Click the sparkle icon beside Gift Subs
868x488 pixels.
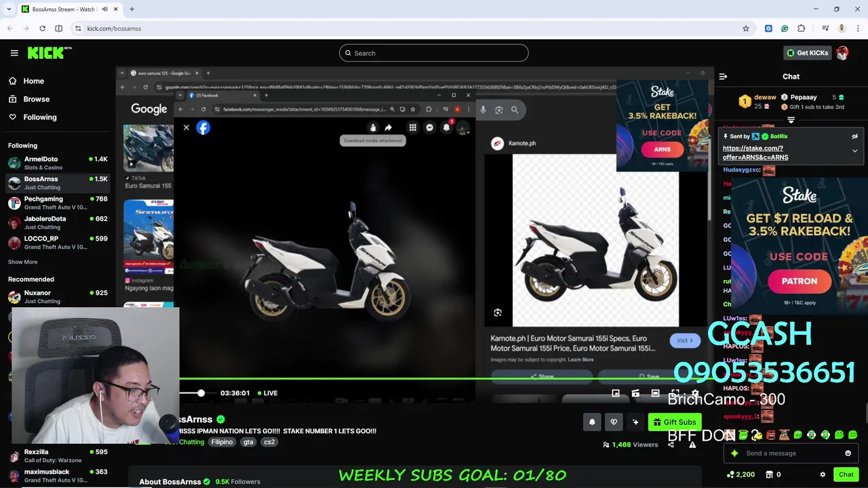pos(635,422)
